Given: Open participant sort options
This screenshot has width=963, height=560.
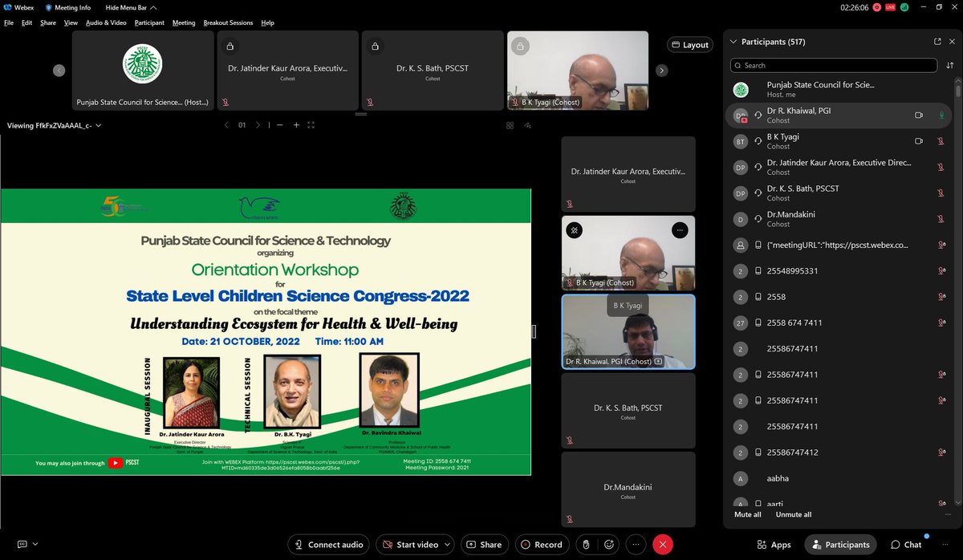Looking at the screenshot, I should [x=949, y=66].
